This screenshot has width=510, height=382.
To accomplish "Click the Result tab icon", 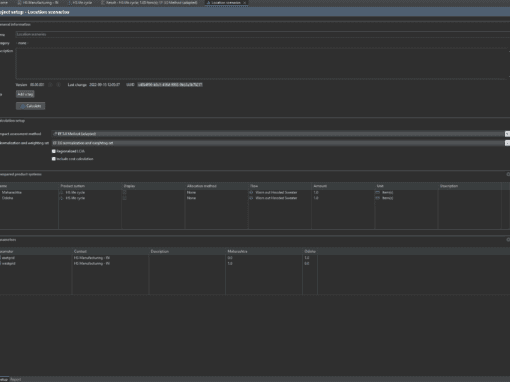I will (103, 2).
